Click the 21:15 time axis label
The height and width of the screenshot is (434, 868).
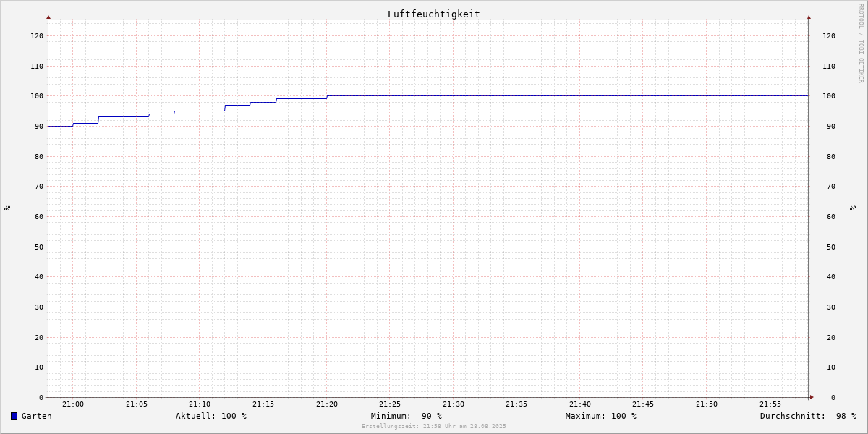click(x=263, y=404)
